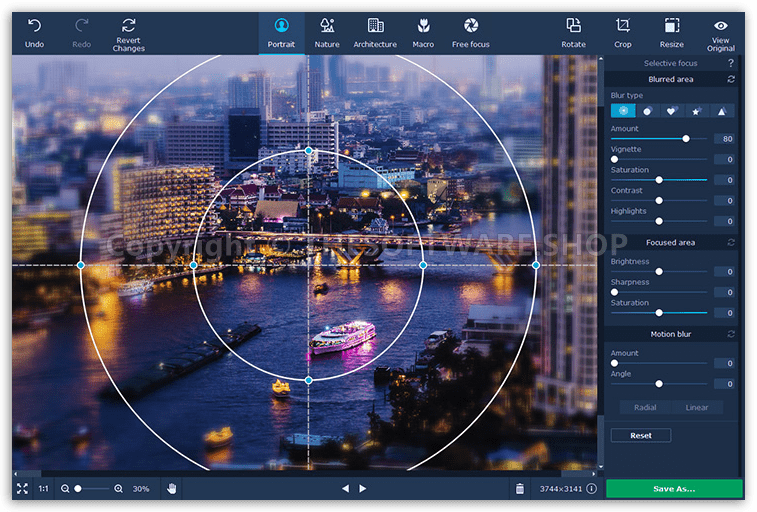Image resolution: width=757 pixels, height=512 pixels.
Task: Click the image info icon
Action: [x=591, y=488]
